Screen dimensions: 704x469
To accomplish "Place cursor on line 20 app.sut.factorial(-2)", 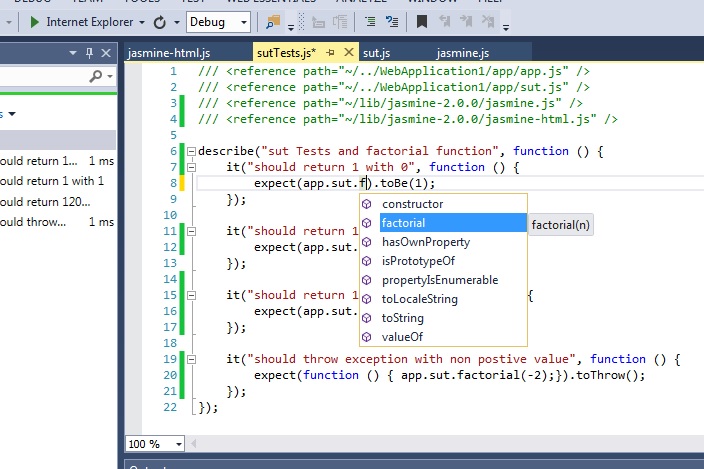I will tap(477, 375).
